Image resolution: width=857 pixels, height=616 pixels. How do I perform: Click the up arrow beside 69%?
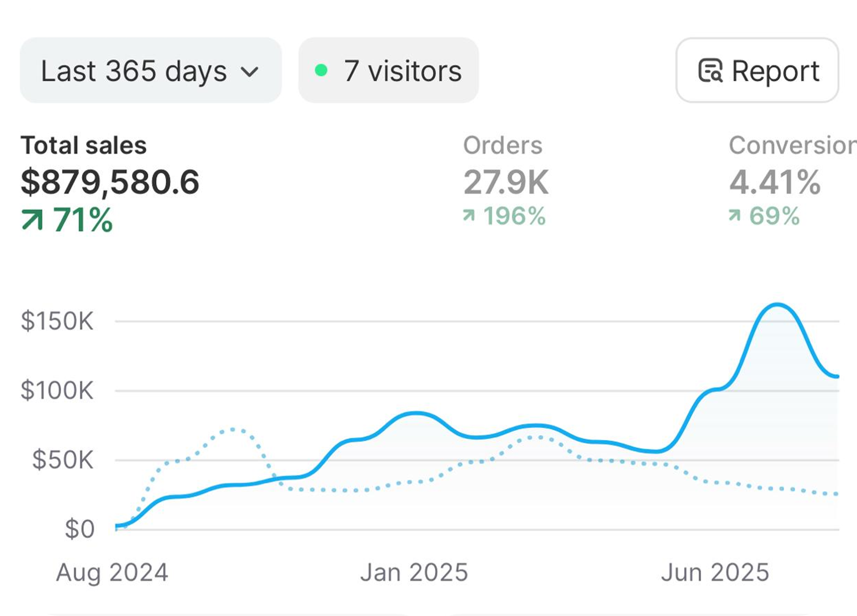pos(734,216)
